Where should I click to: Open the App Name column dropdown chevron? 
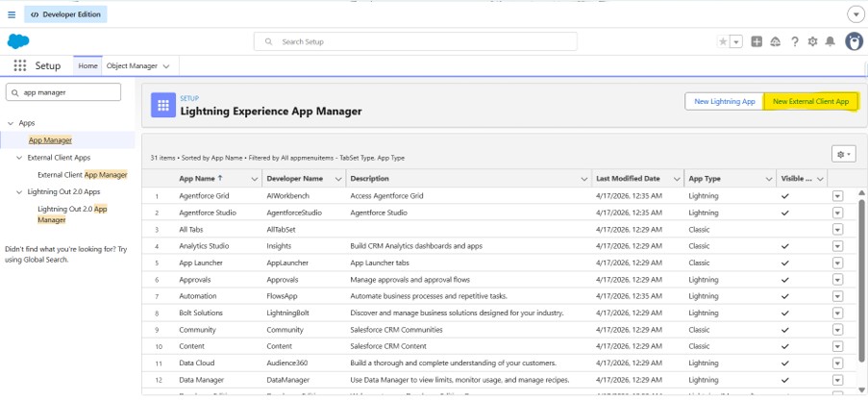255,179
